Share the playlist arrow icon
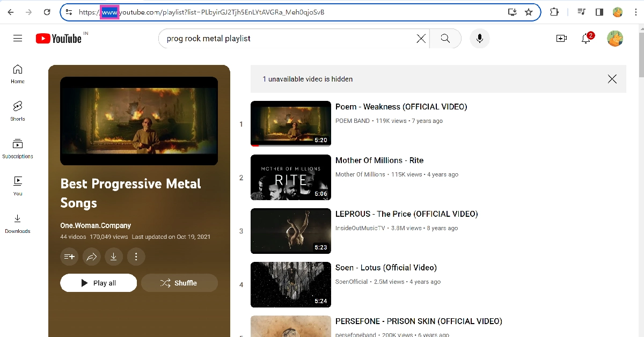The height and width of the screenshot is (337, 644). click(92, 257)
